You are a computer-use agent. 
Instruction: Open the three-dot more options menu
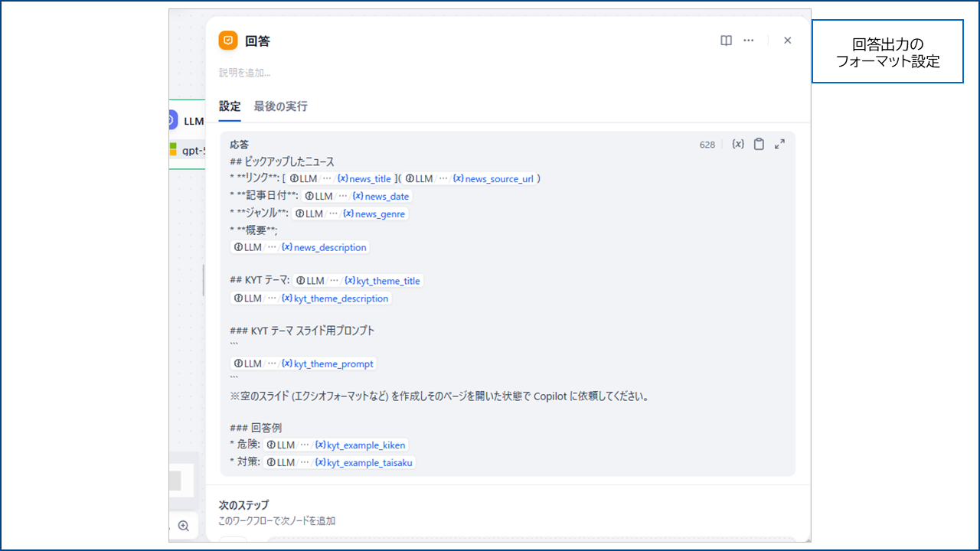(x=749, y=41)
